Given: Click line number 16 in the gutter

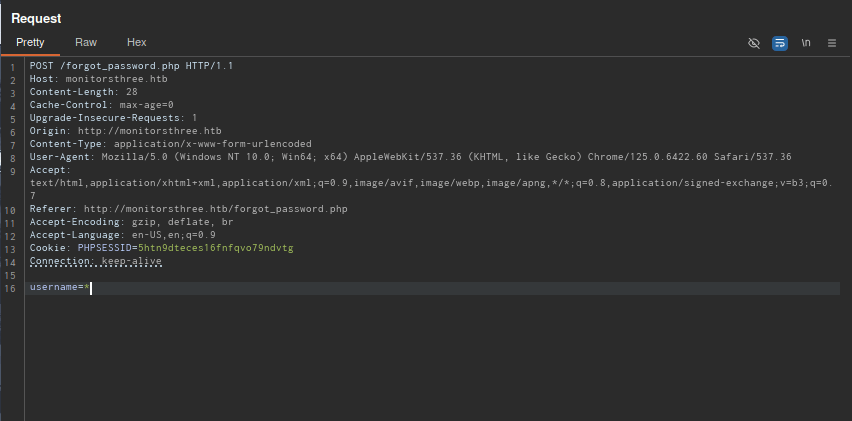Looking at the screenshot, I should coord(11,288).
